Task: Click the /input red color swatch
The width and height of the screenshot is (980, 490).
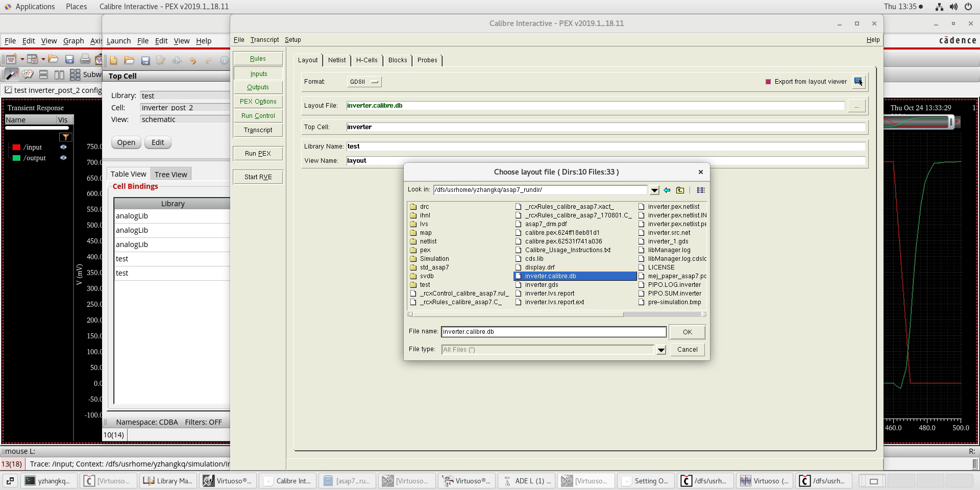Action: point(16,147)
